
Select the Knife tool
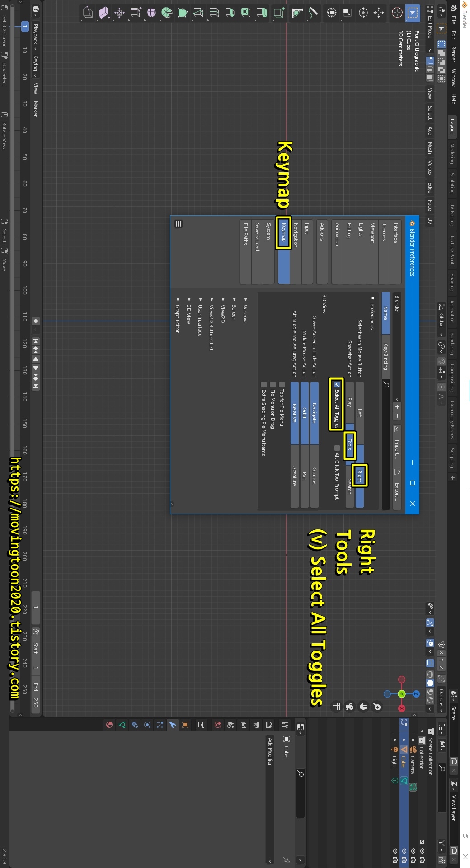coord(198,13)
